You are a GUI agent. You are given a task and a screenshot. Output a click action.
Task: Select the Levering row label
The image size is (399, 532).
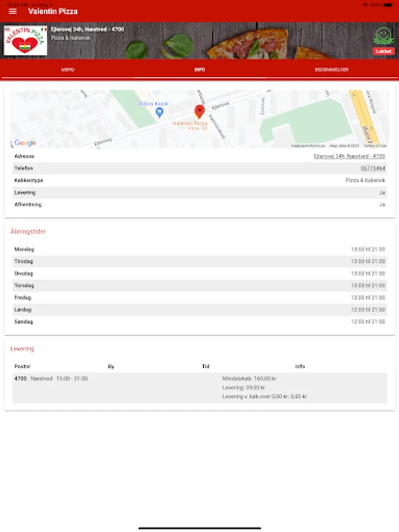[x=25, y=192]
